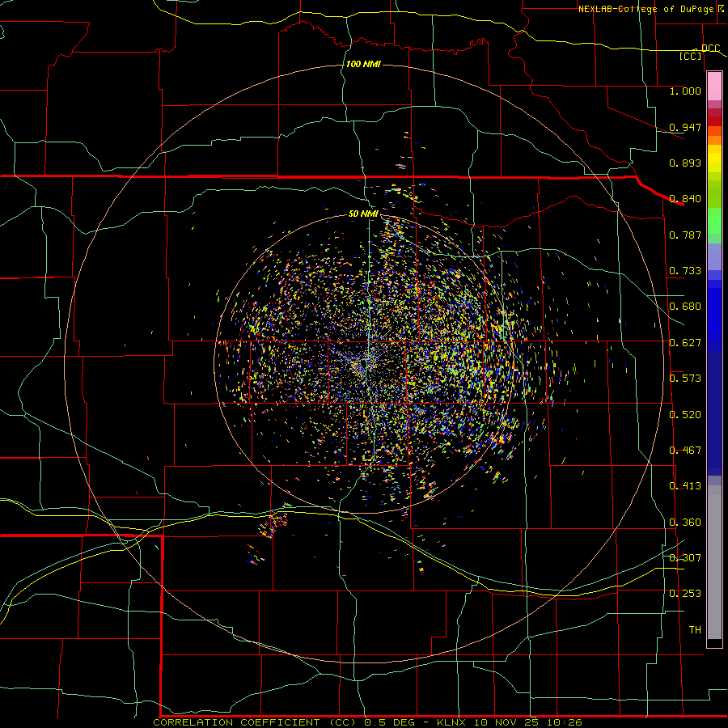Select the 0.733 scale value
728x728 pixels.
pos(685,271)
